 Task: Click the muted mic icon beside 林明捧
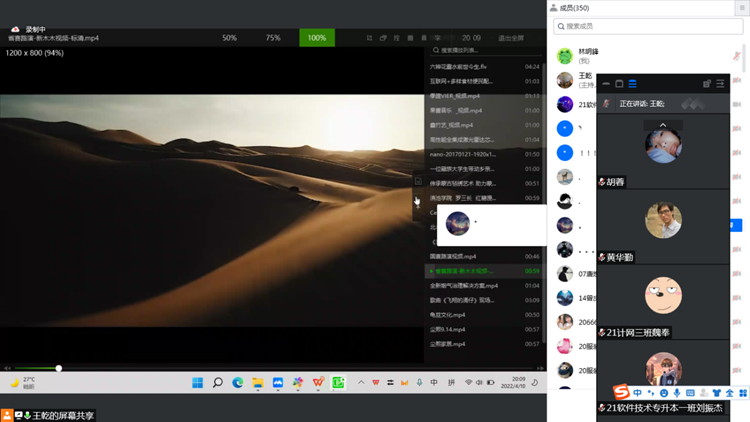point(737,56)
